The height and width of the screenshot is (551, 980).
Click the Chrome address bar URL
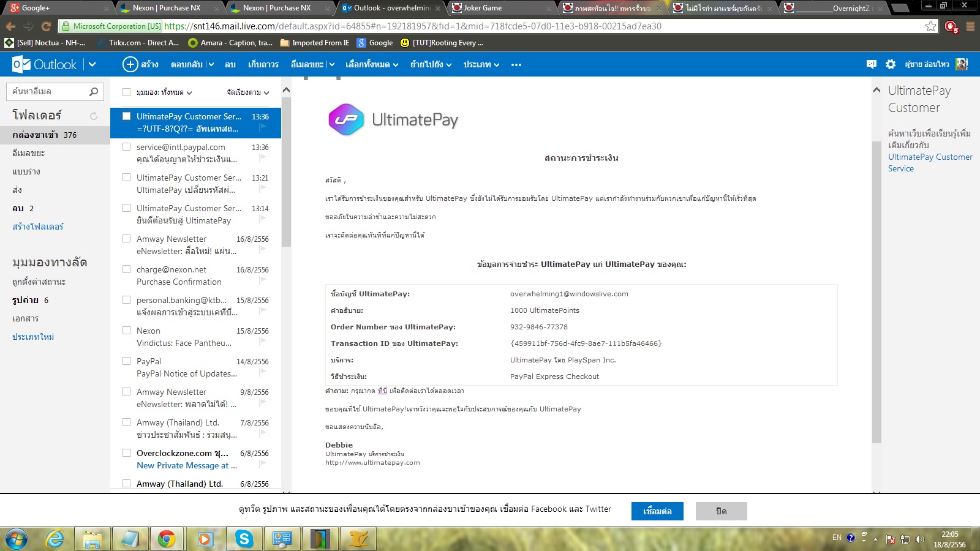coord(413,26)
